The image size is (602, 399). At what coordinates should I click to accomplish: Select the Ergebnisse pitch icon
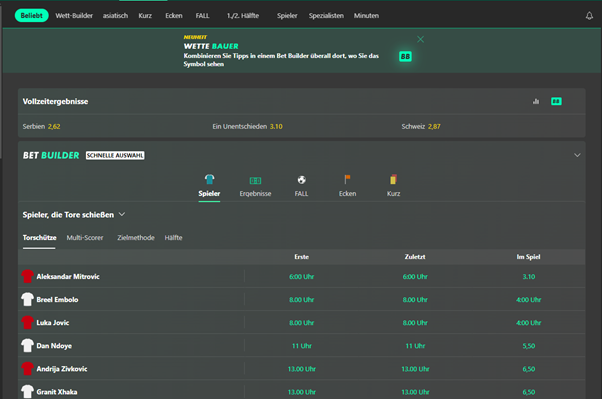[x=255, y=180]
